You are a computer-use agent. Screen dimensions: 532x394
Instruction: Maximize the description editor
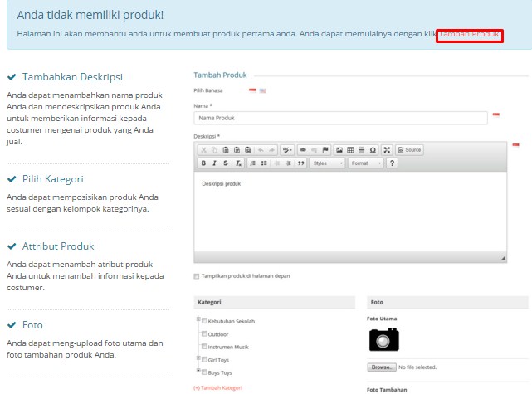(x=386, y=149)
